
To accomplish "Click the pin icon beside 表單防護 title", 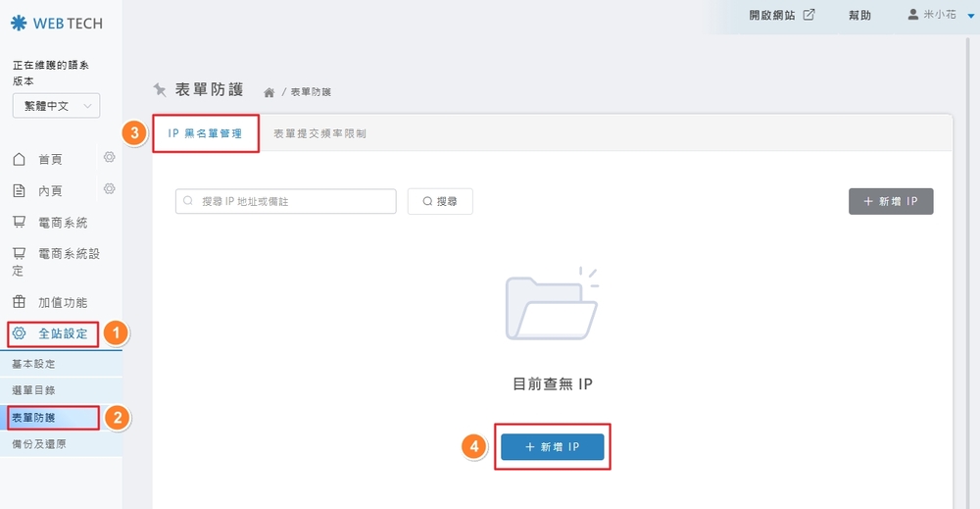I will 160,89.
